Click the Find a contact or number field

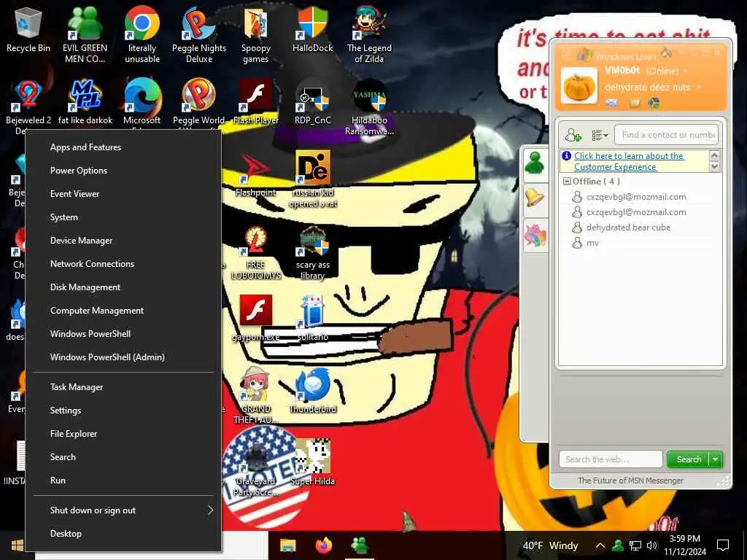tap(667, 135)
